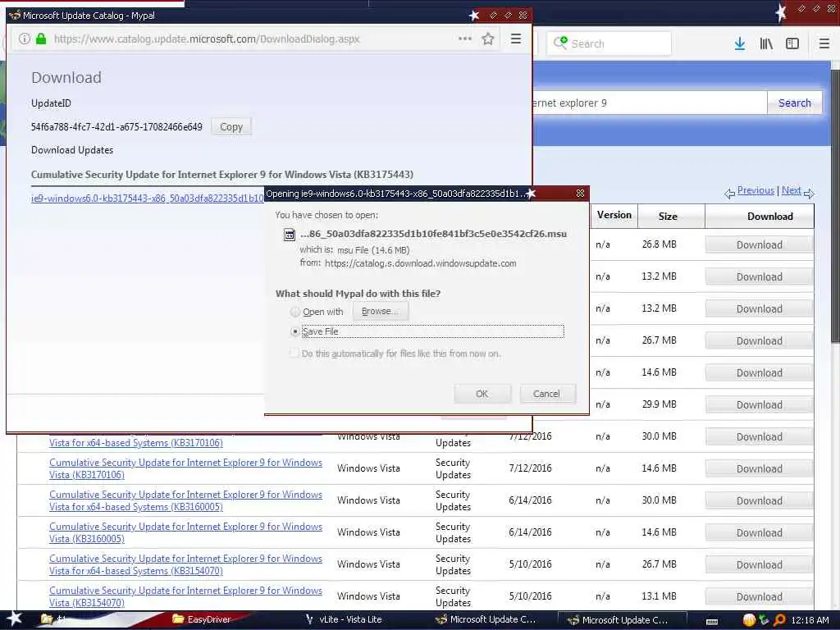
Task: Open Cumulative Security Update Vista (KB3154070) link
Action: [186, 596]
